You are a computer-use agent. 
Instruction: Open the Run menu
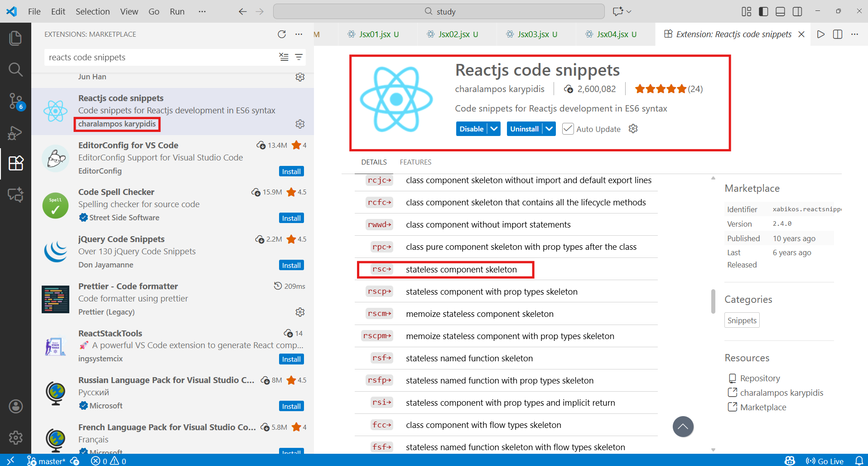pos(177,11)
